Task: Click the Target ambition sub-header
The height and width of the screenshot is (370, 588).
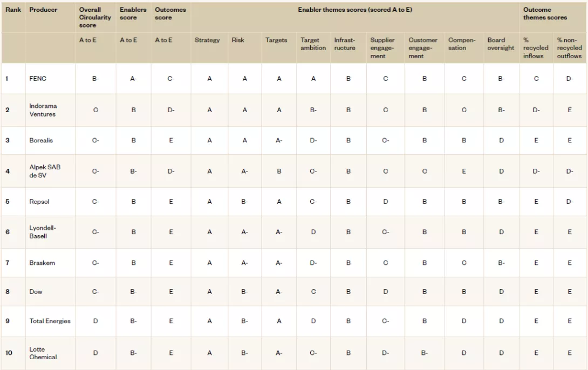Action: [313, 44]
